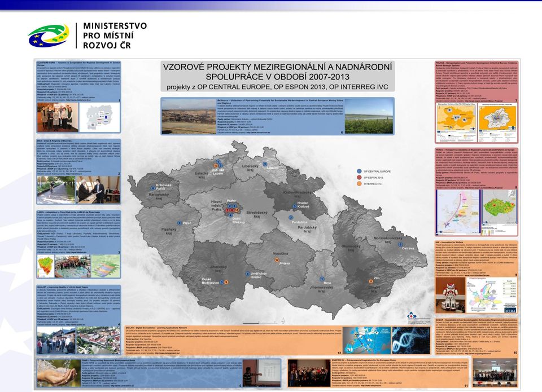542x392 pixels.
Task: Click the 'Jihomoravský kraj' region label
Action: tap(321, 289)
